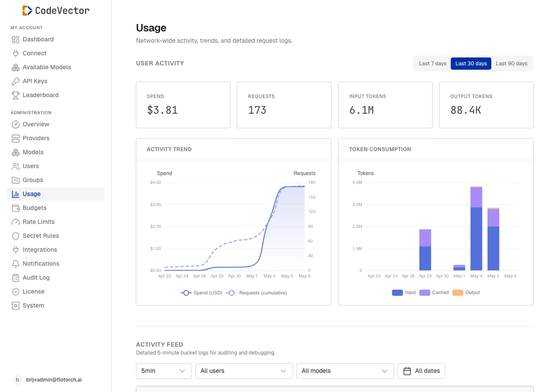Click the 6.1M input tokens value

point(361,110)
